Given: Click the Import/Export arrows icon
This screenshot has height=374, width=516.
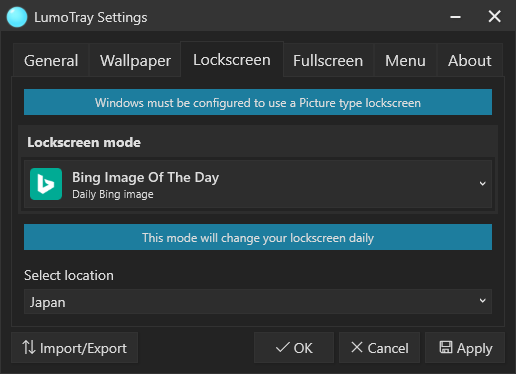Looking at the screenshot, I should [x=29, y=347].
